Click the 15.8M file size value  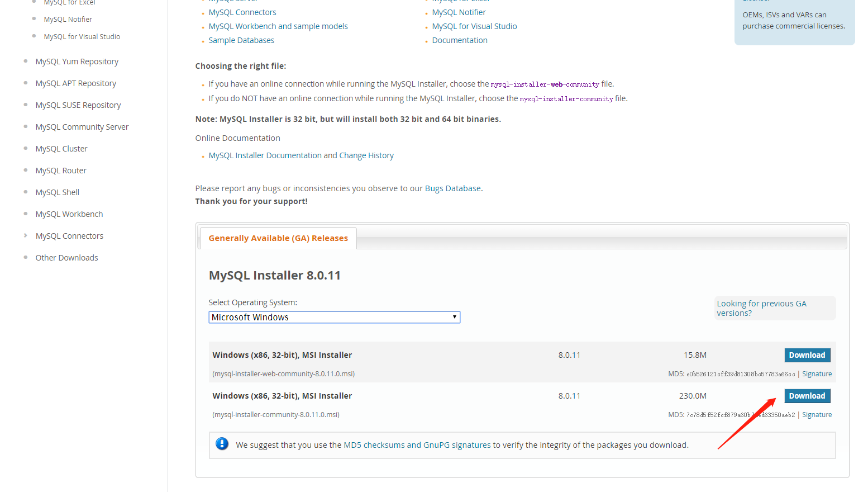pyautogui.click(x=695, y=355)
